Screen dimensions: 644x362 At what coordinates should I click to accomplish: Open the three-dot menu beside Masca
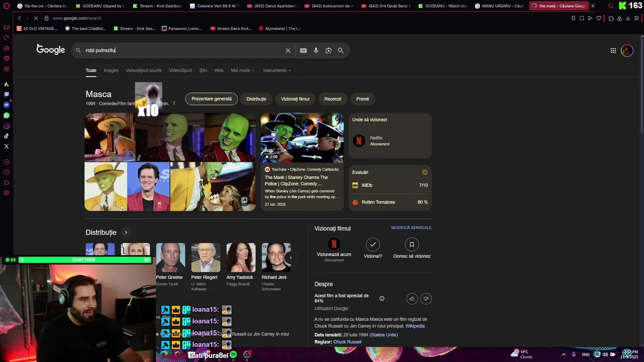174,103
